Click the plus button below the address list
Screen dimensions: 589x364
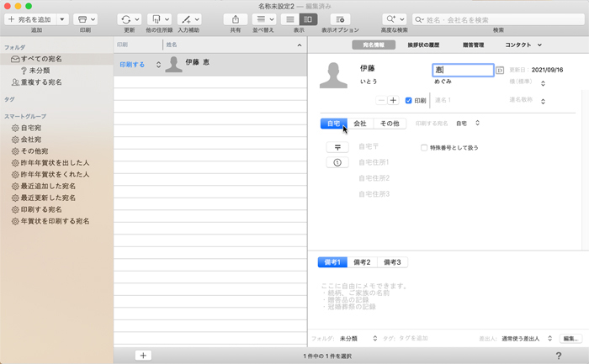[143, 356]
